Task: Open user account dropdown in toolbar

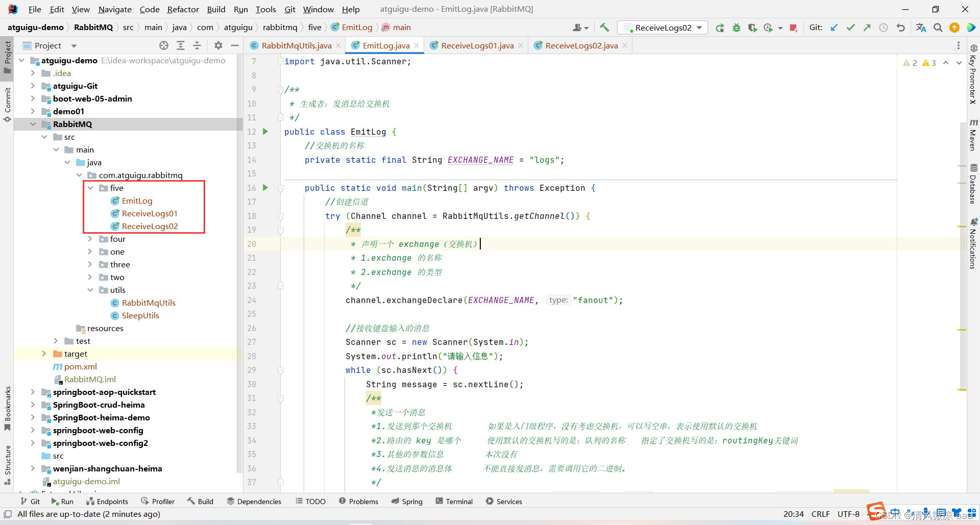Action: click(x=581, y=28)
